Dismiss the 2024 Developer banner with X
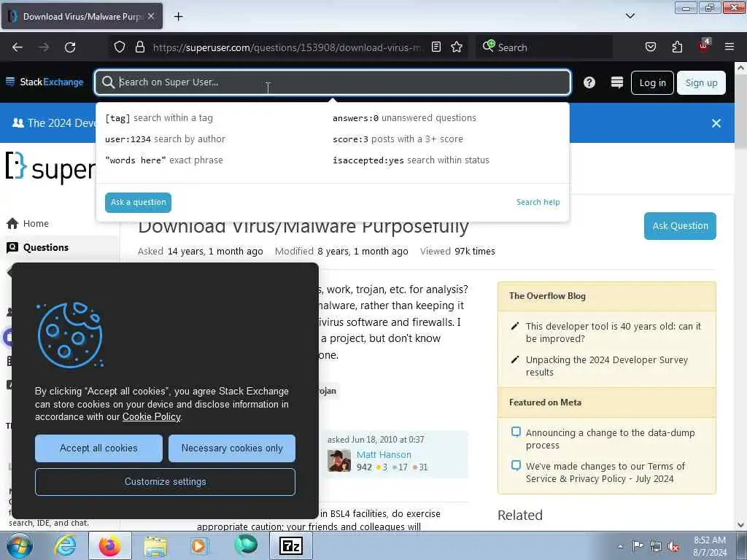Image resolution: width=747 pixels, height=560 pixels. (716, 123)
